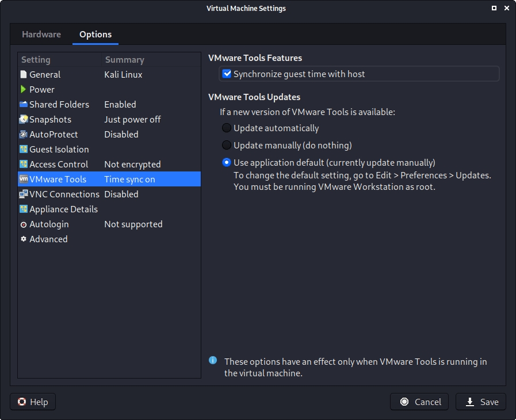Select Update automatically radio option
The height and width of the screenshot is (420, 516).
pos(227,128)
